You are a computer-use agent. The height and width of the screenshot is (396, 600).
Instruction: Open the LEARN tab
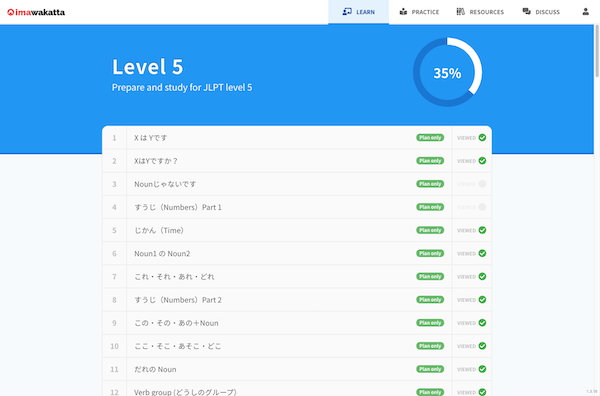click(x=359, y=12)
